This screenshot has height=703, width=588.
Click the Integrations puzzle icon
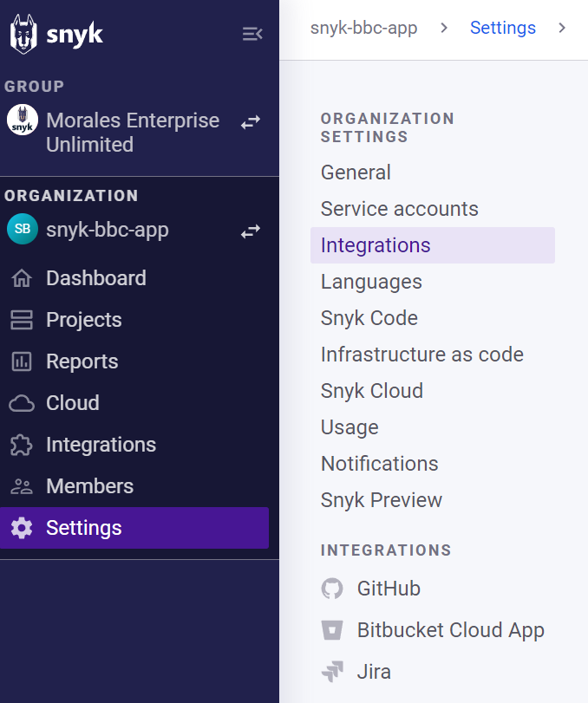coord(22,445)
